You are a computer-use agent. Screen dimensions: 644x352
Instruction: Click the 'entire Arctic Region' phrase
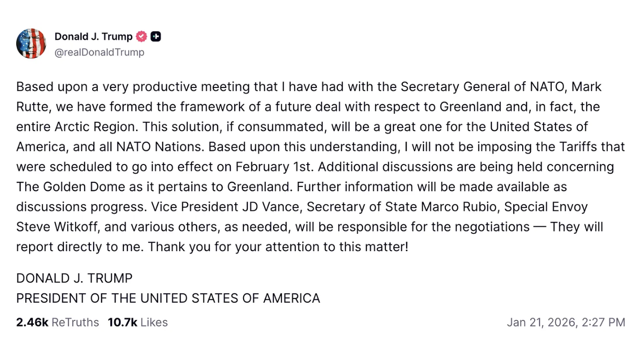(x=75, y=127)
